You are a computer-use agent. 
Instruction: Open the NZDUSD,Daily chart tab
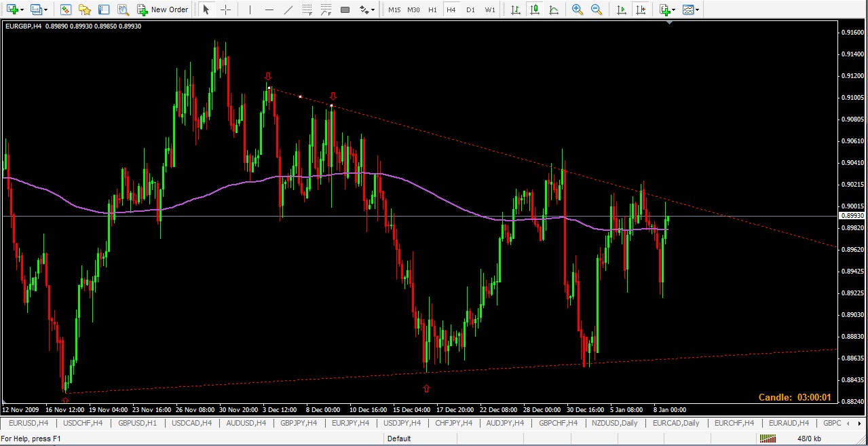tap(615, 423)
